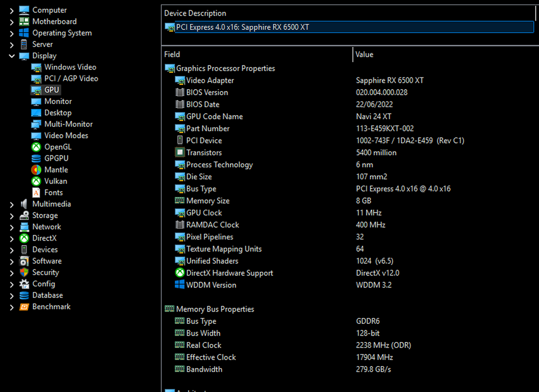This screenshot has height=392, width=539.
Task: Click the Video Modes icon
Action: tap(36, 135)
